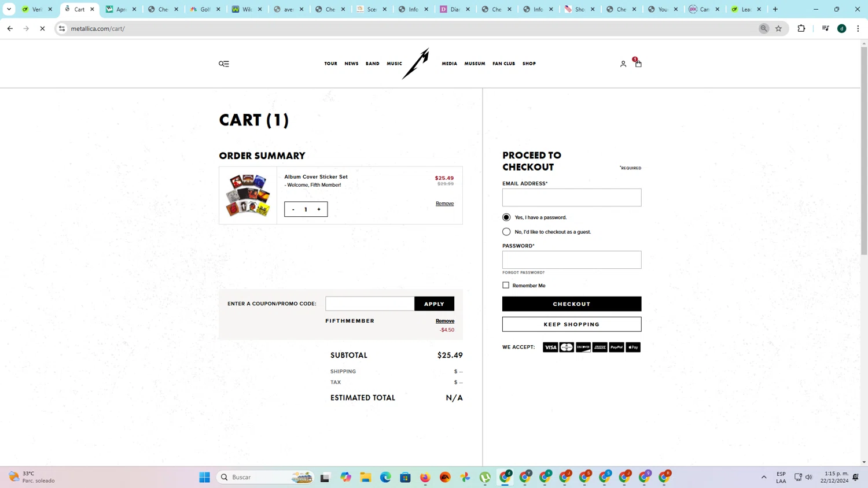Focus the coupon/promo code field
The width and height of the screenshot is (868, 488).
(x=370, y=304)
